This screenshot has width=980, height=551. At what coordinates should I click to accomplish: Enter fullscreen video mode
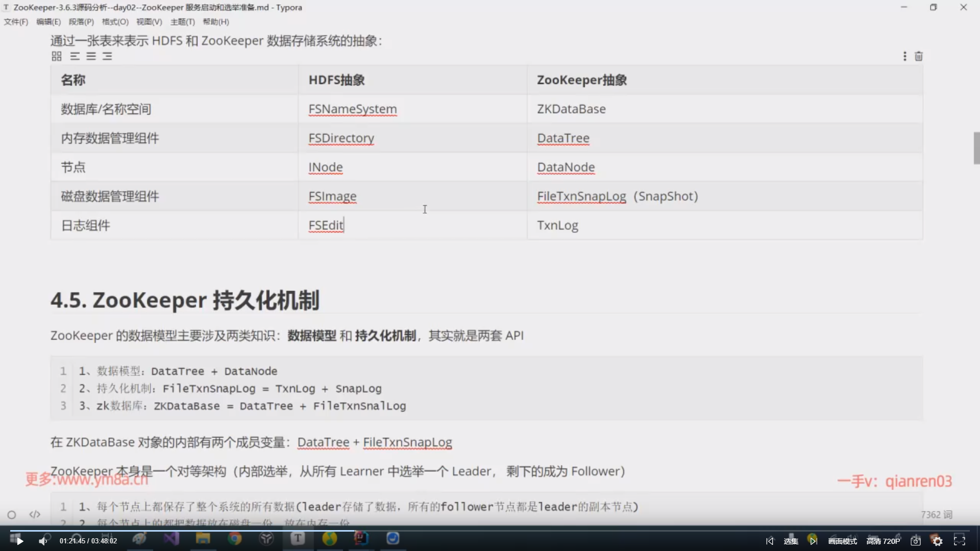coord(960,541)
